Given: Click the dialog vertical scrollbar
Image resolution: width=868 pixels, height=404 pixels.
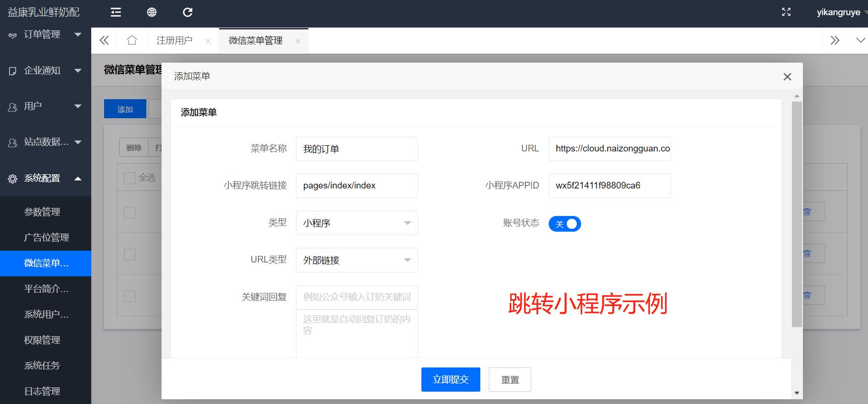Looking at the screenshot, I should tap(797, 214).
